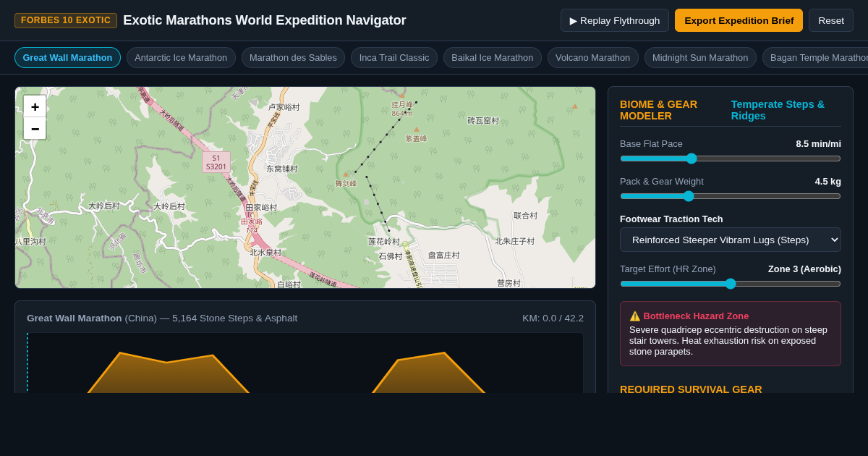The height and width of the screenshot is (456, 868).
Task: Click the elevation profile chart
Action: click(305, 363)
